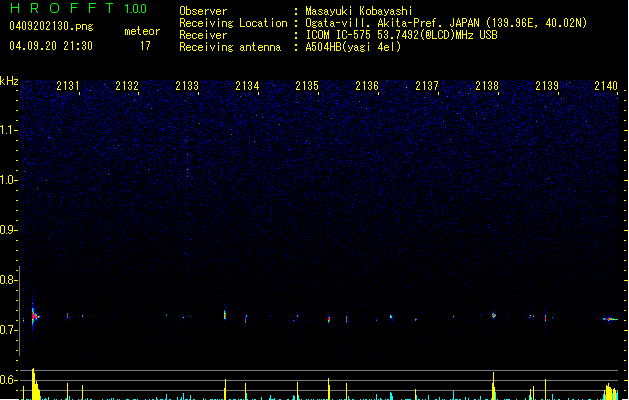Click the 0.8 kHz frequency label
Viewport: 629px width, 400px height.
[x=9, y=280]
